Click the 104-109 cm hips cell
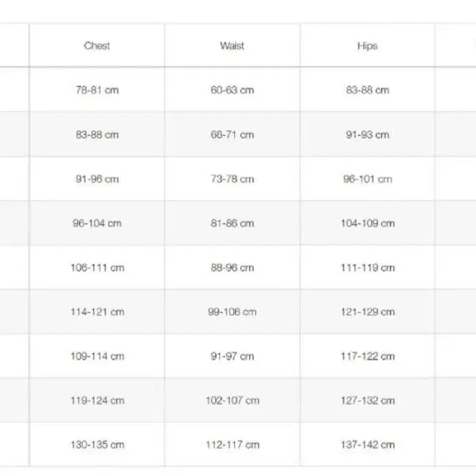 click(x=367, y=223)
